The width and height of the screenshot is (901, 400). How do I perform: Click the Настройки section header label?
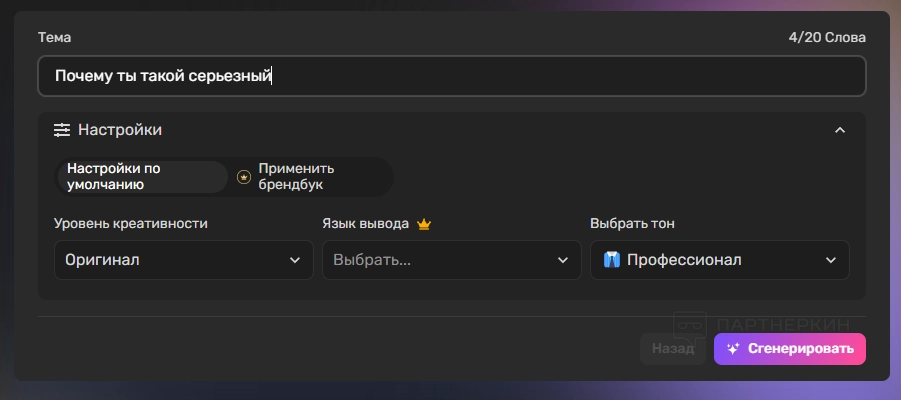(120, 130)
